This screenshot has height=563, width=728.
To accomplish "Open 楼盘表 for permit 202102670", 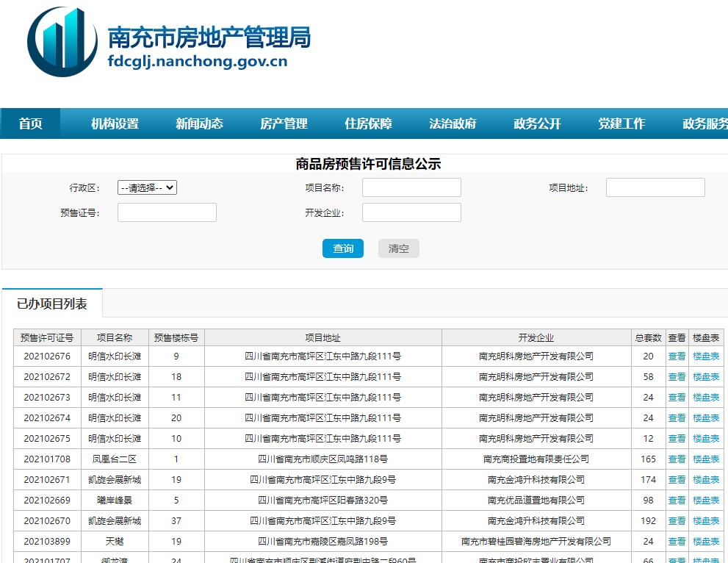I will 706,520.
